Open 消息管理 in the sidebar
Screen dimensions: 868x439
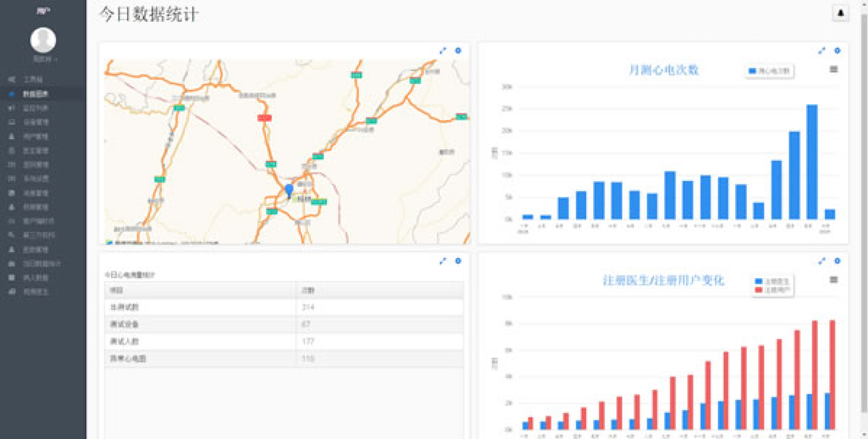pyautogui.click(x=43, y=193)
